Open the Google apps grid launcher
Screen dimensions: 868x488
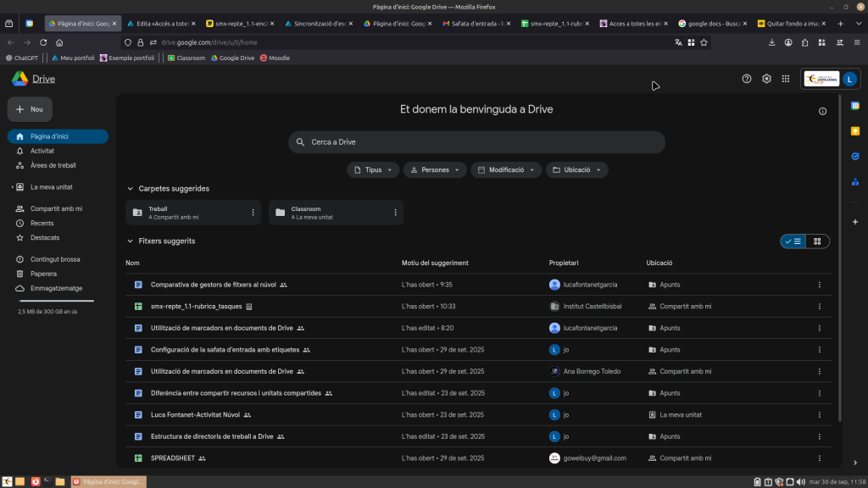tap(786, 79)
